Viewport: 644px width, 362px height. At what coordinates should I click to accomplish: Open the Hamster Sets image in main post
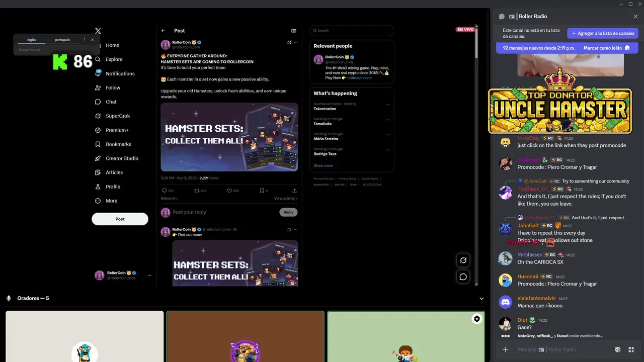pos(229,137)
